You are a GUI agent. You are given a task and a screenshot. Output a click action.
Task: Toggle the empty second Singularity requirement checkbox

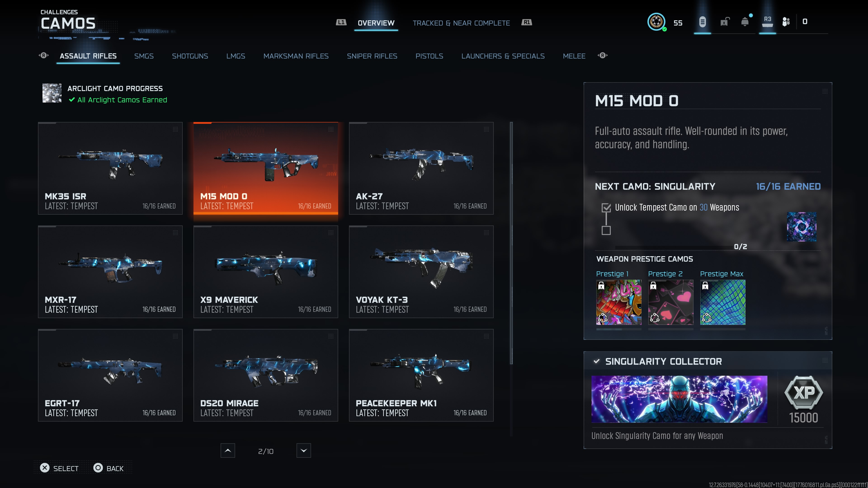(606, 230)
